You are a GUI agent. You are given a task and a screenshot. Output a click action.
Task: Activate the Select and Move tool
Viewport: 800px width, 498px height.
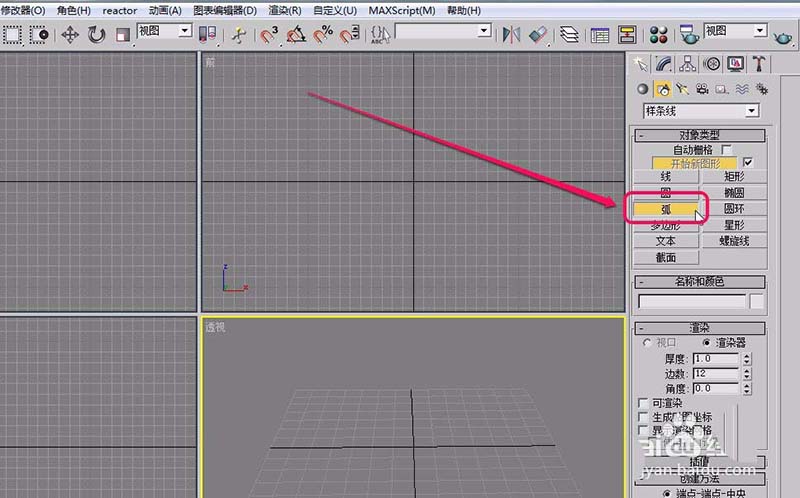coord(70,35)
